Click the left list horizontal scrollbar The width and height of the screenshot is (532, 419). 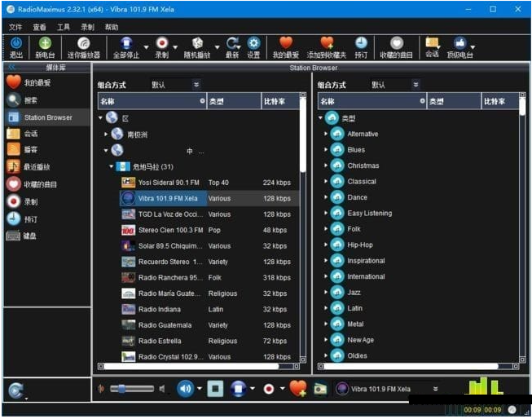pos(191,366)
